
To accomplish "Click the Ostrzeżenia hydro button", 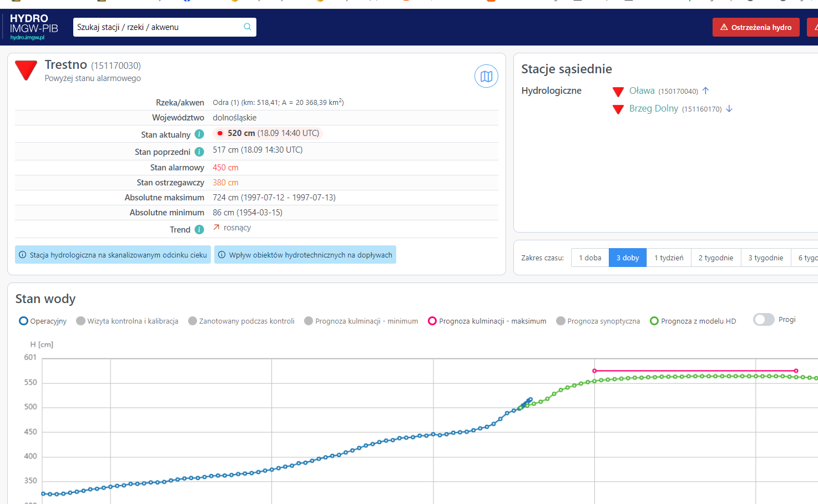I will coord(755,27).
